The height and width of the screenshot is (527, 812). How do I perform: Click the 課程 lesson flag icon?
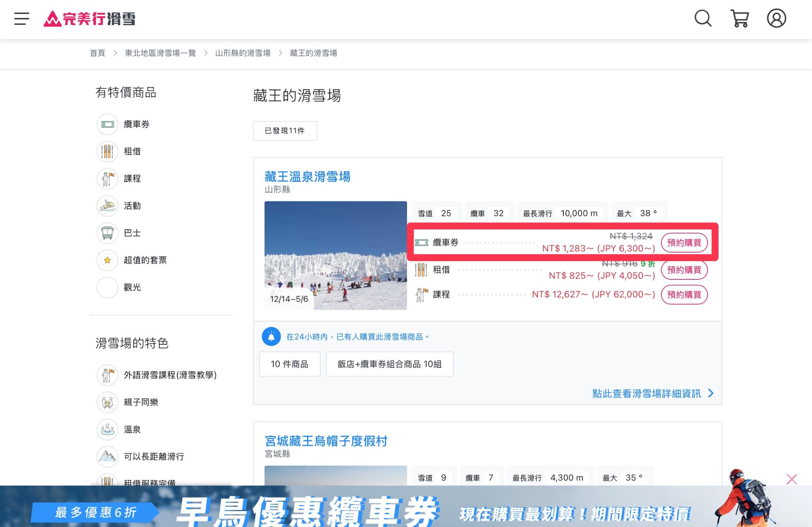click(107, 179)
